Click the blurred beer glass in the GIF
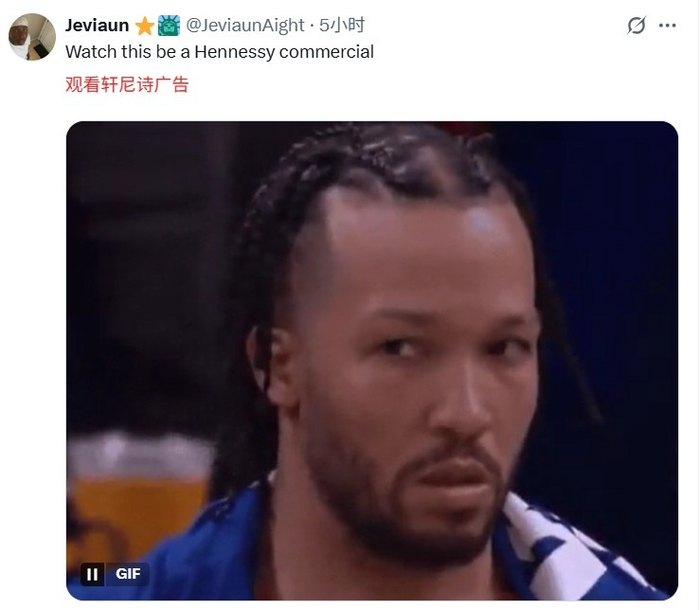This screenshot has height=610, width=700. tap(138, 496)
